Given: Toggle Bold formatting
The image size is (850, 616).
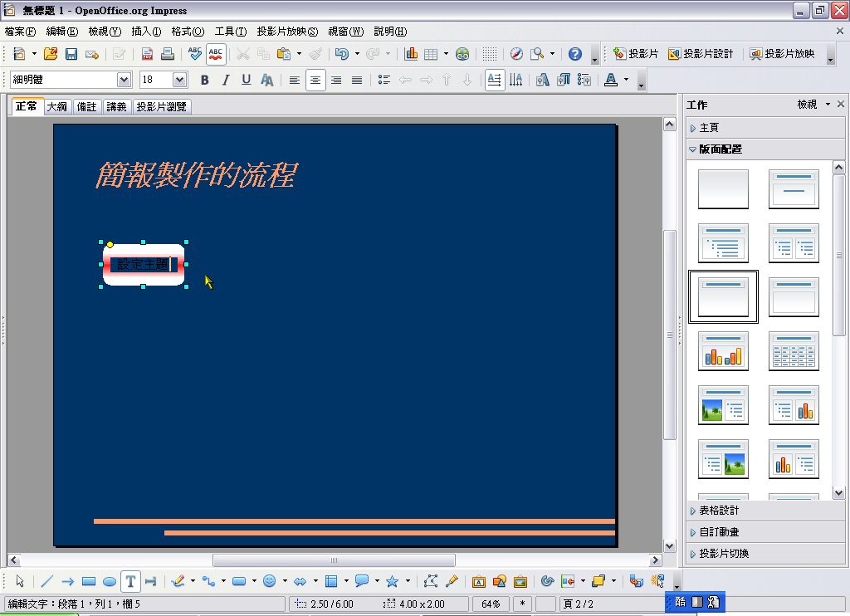Looking at the screenshot, I should (x=204, y=81).
